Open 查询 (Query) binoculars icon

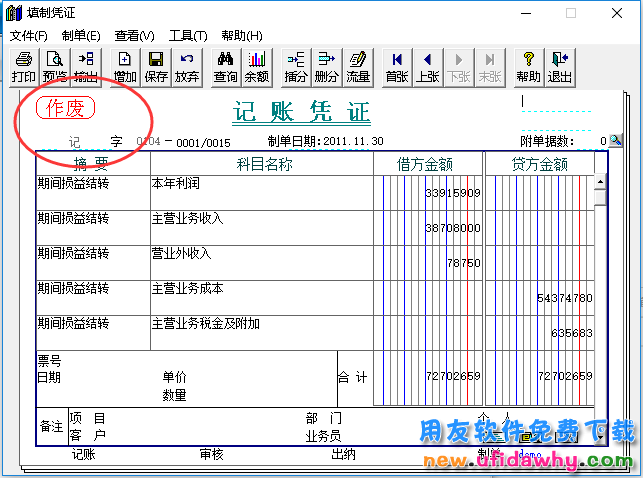(226, 66)
